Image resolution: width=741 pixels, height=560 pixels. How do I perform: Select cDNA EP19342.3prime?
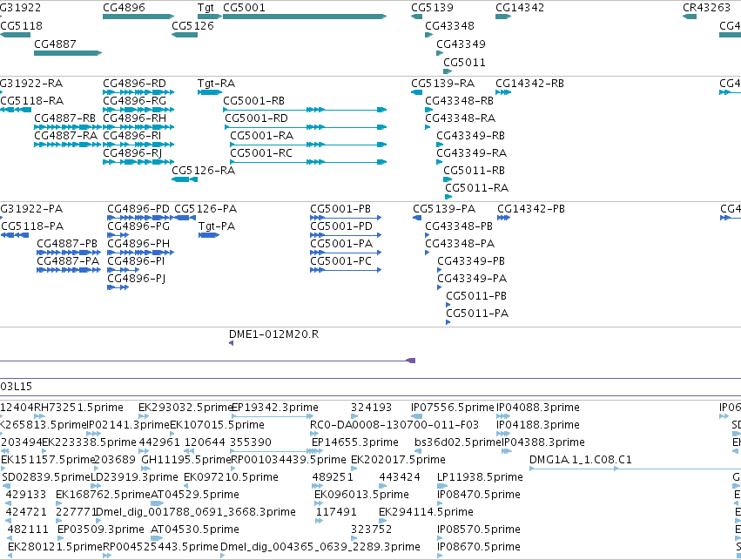[272, 416]
